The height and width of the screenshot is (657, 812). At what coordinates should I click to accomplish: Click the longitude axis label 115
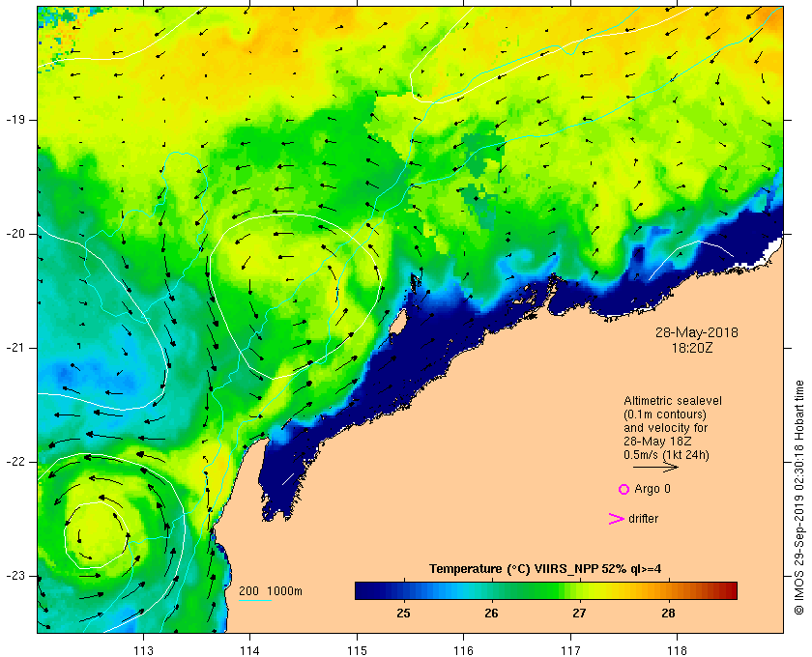(x=357, y=650)
